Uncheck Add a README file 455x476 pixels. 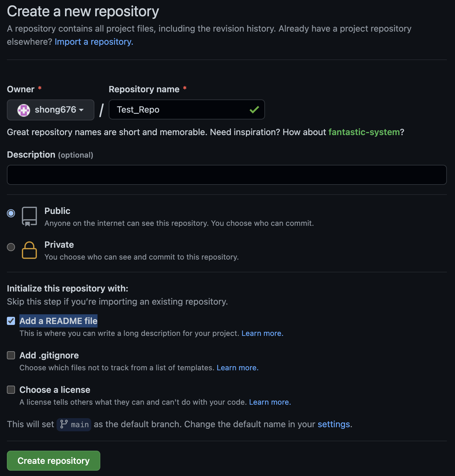click(x=11, y=321)
